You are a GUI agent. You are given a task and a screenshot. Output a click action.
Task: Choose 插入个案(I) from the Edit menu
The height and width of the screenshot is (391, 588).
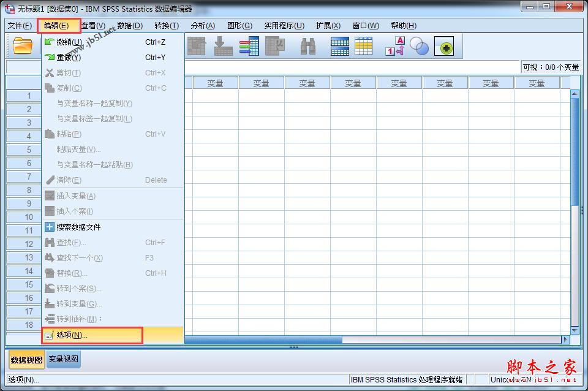[113, 211]
